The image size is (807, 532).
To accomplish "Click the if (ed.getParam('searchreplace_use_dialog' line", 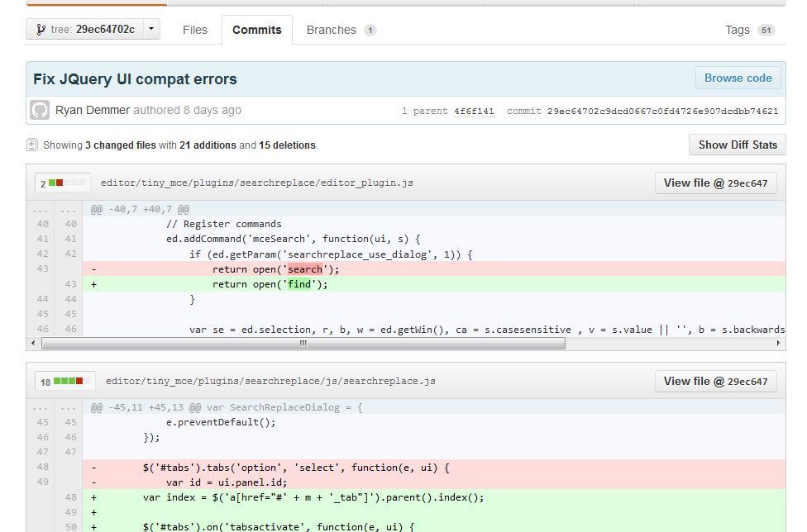I will point(434,254).
